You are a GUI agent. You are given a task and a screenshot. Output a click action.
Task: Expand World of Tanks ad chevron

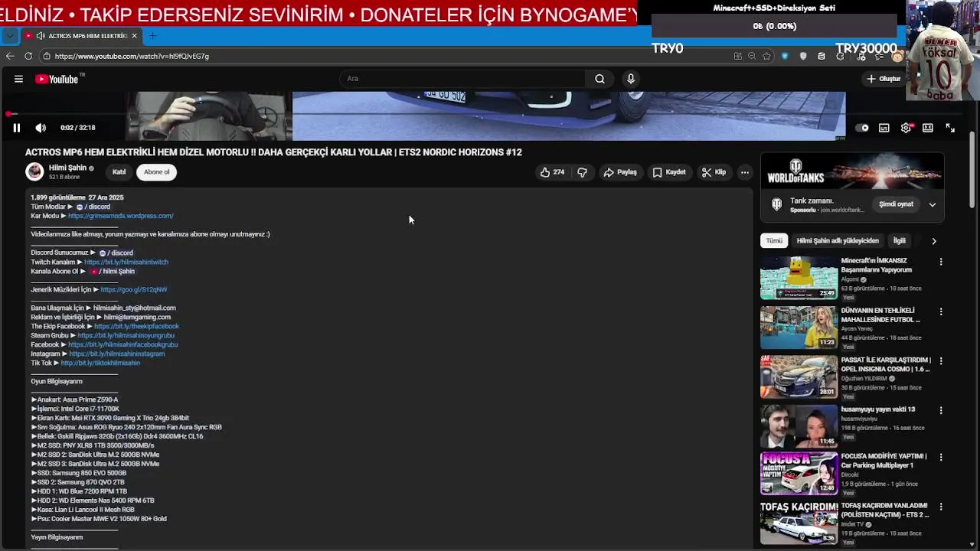point(933,204)
